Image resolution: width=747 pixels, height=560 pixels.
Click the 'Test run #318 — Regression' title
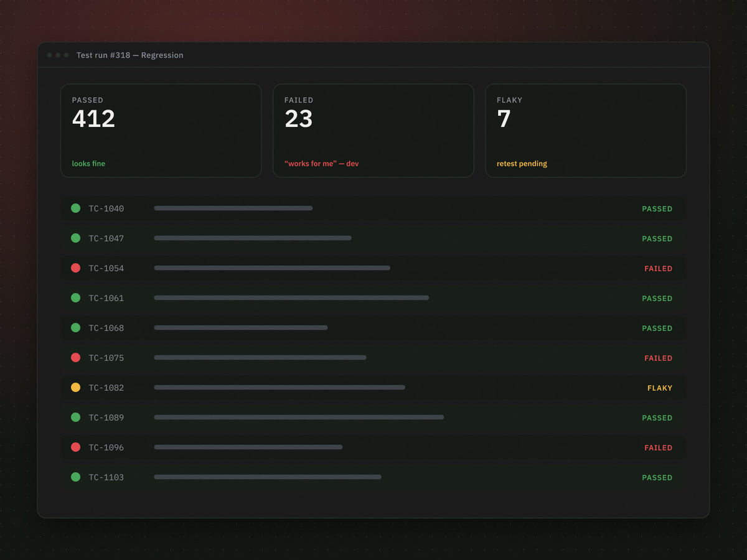[129, 55]
